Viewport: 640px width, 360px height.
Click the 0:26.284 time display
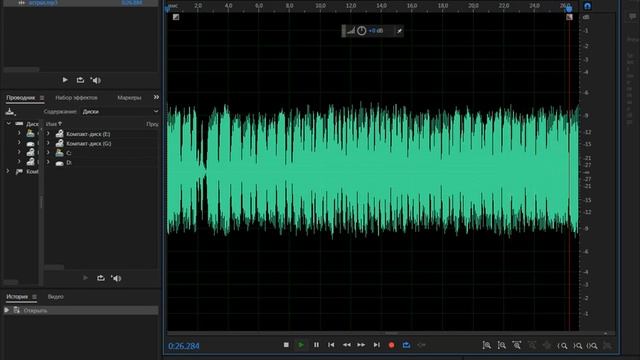(x=184, y=346)
